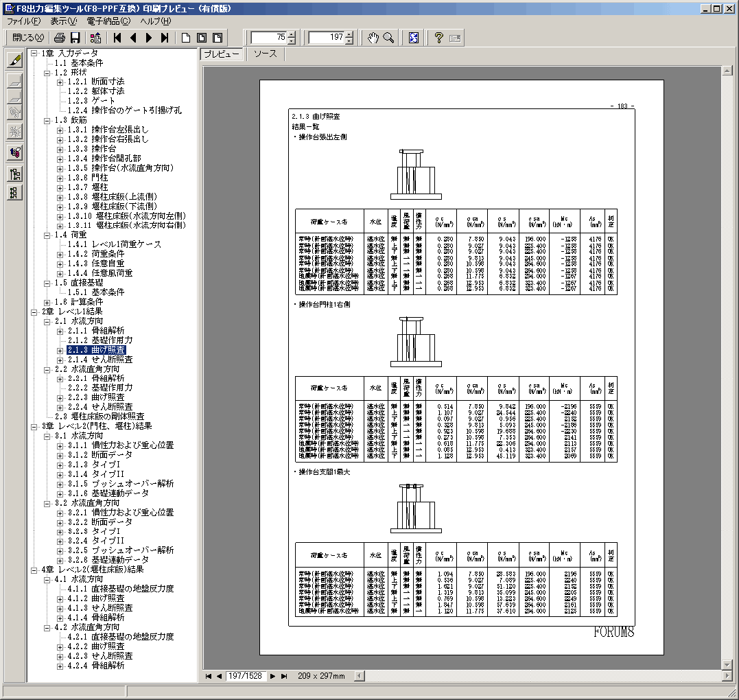
Task: Open the 電子納品(C) menu
Action: click(108, 21)
